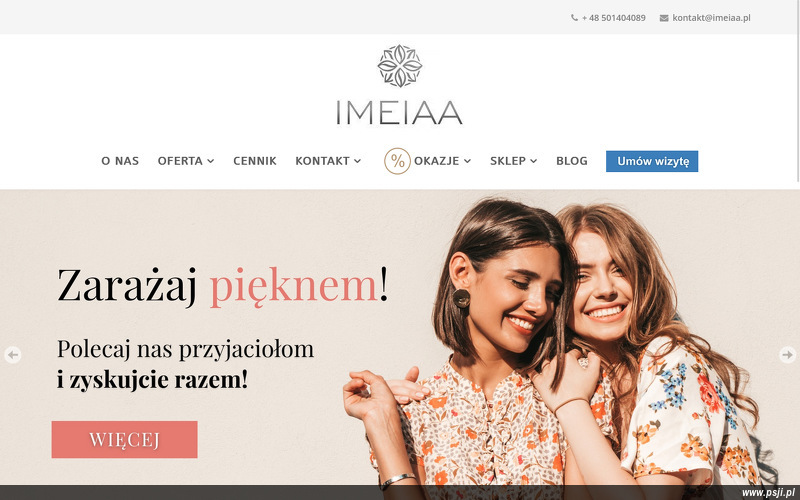This screenshot has width=800, height=500.
Task: Go to the BLOG page
Action: click(x=571, y=161)
